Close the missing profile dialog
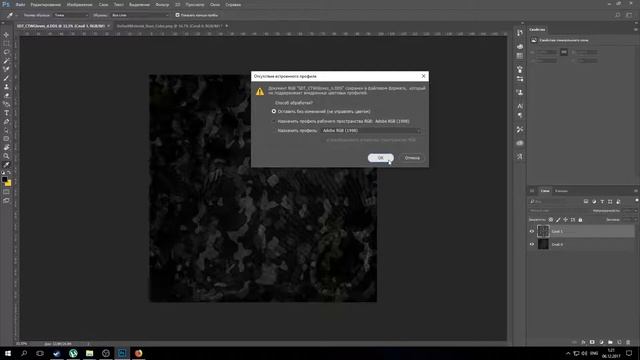This screenshot has height=360, width=640. 423,76
